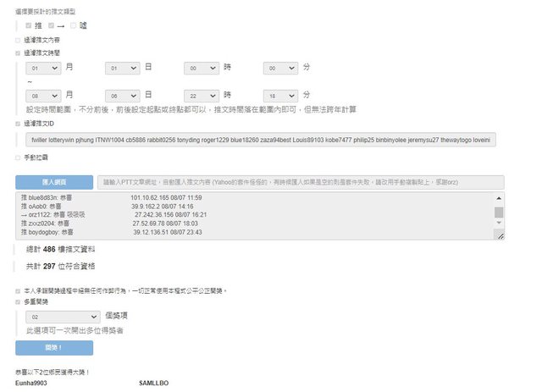542x392 pixels.
Task: Click the comment list scrollbar down arrow
Action: pyautogui.click(x=499, y=226)
